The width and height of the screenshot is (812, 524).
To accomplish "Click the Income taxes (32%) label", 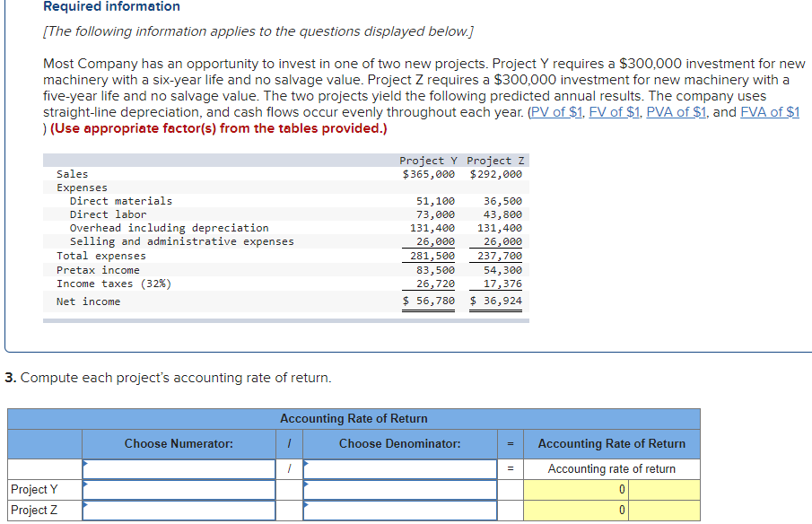I will click(x=114, y=284).
